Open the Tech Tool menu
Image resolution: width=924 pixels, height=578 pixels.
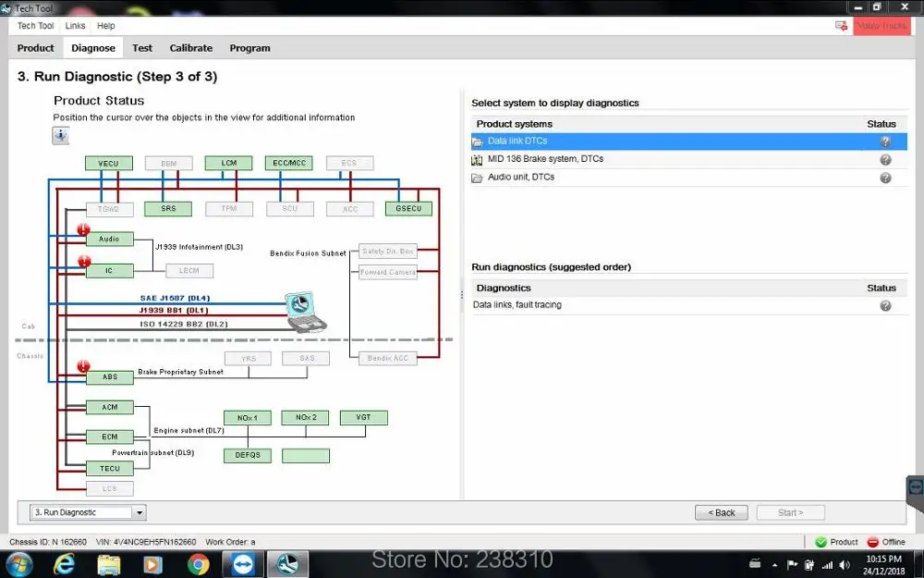(x=35, y=26)
